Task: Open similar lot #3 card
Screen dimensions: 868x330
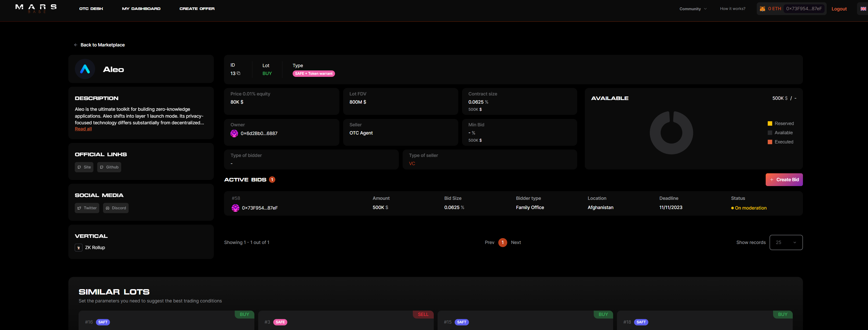Action: [x=346, y=321]
